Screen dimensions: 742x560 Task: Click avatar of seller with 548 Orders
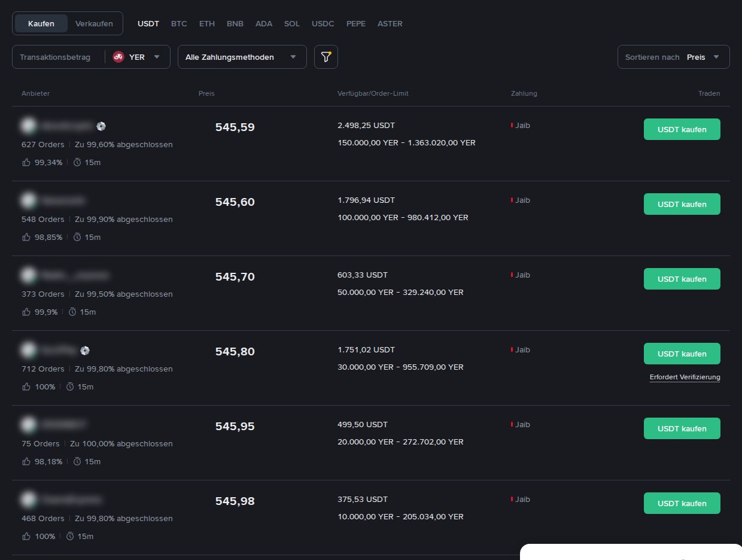28,200
